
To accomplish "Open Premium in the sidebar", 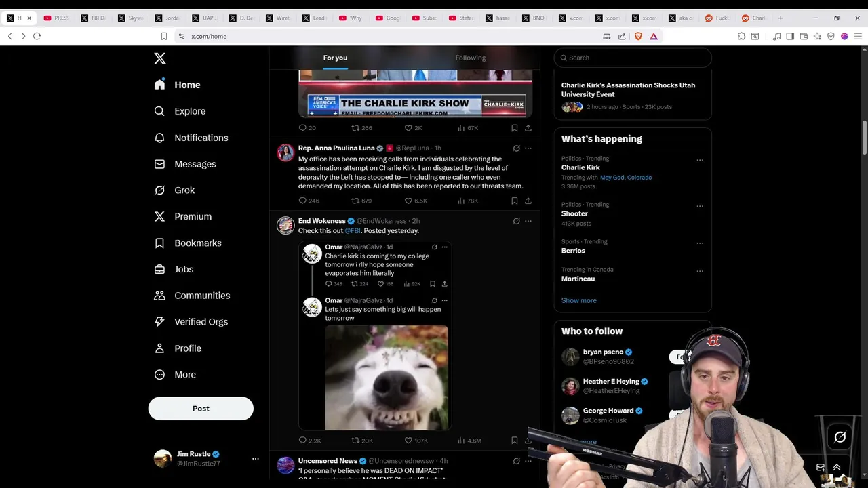I will point(183,217).
